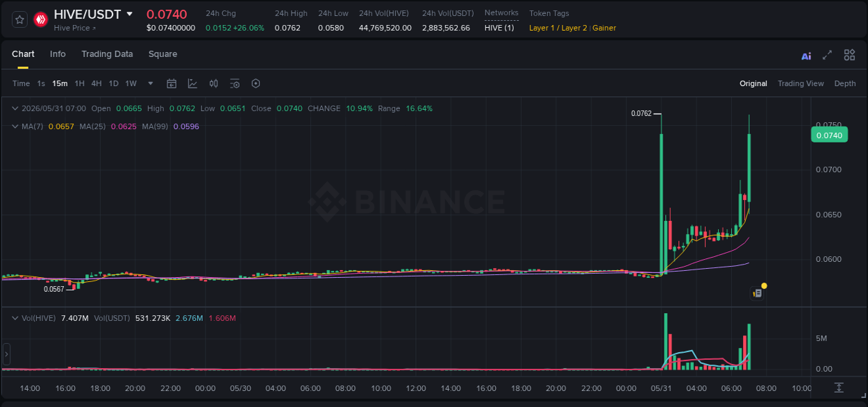Click the 0.0740 current price tag on axis
Screen dimensions: 868x407
click(829, 135)
